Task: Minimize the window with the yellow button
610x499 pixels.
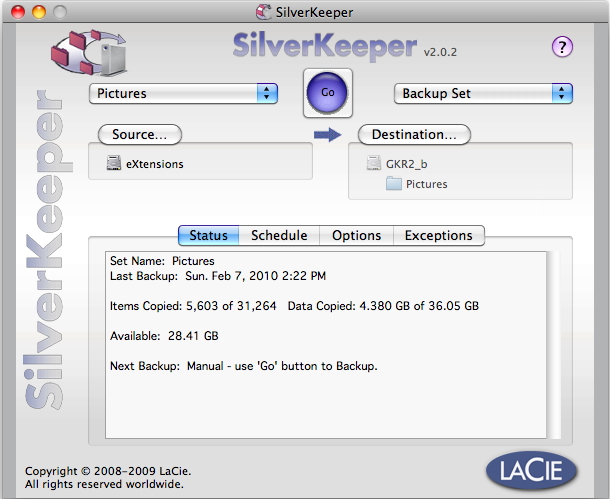Action: (39, 12)
